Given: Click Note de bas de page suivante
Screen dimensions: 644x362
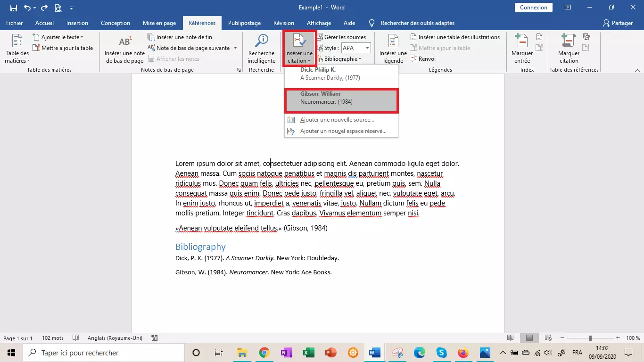Looking at the screenshot, I should [x=189, y=48].
